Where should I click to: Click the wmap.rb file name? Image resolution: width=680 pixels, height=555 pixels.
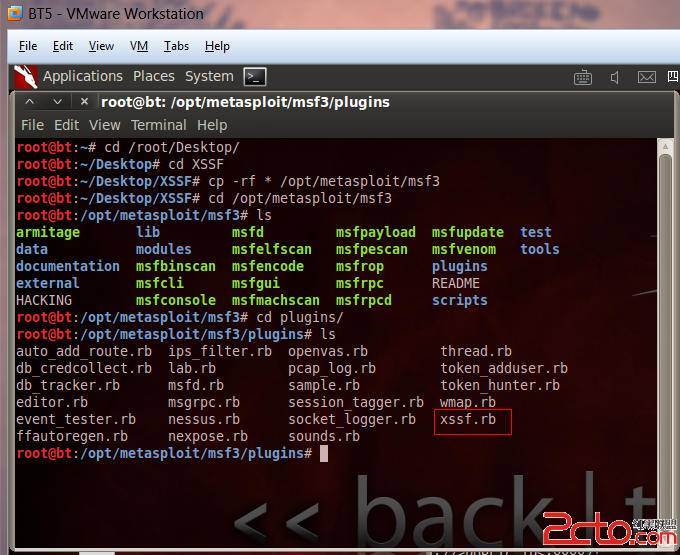pos(468,402)
